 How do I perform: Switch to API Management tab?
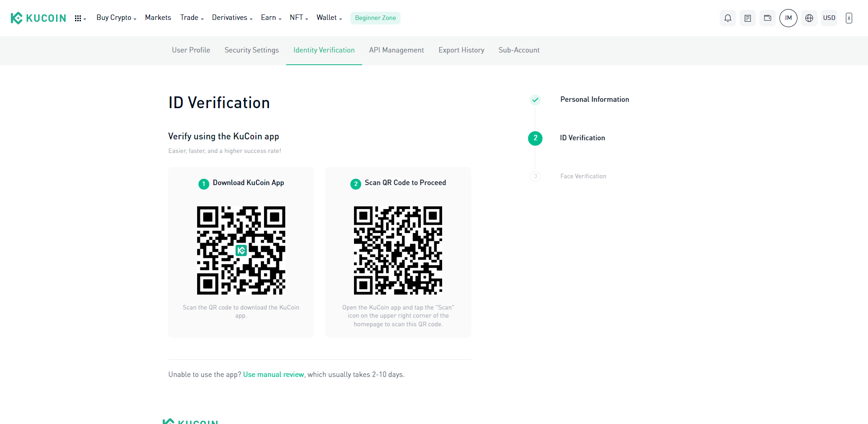[396, 50]
